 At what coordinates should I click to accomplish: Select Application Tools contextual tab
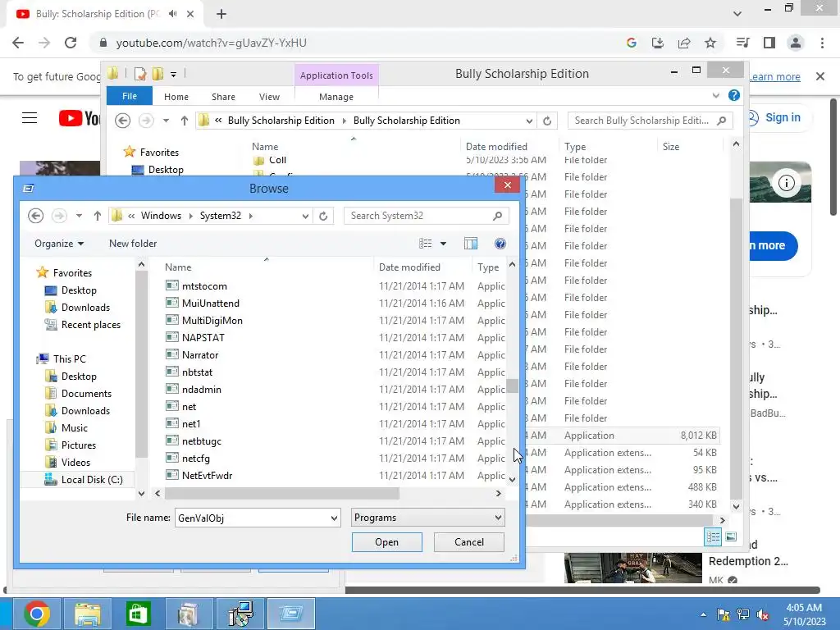336,75
